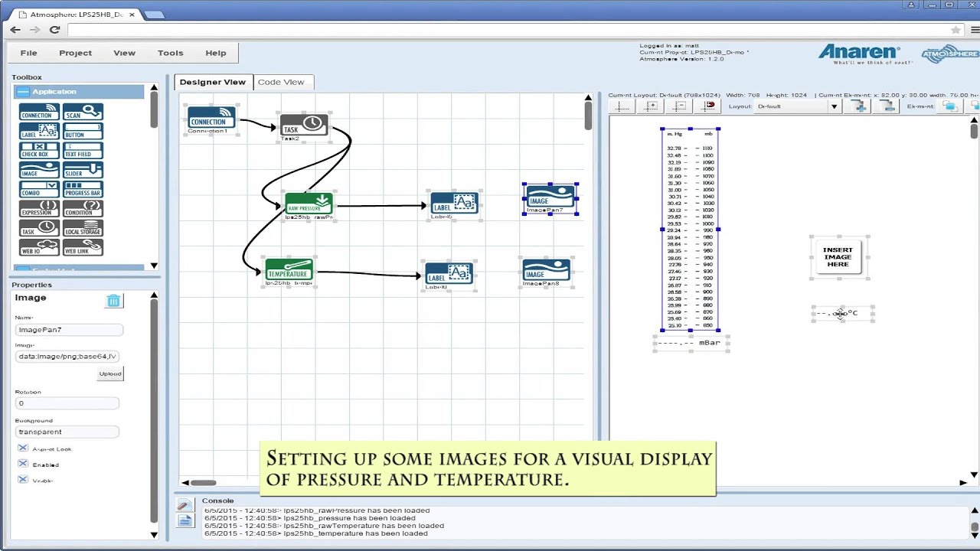The width and height of the screenshot is (980, 551).
Task: Pick the Progress Bar toolbox element
Action: click(x=83, y=189)
